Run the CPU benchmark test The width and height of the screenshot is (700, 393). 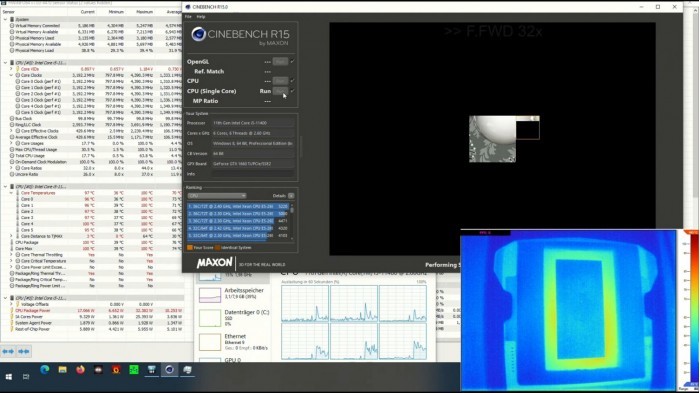(x=280, y=81)
